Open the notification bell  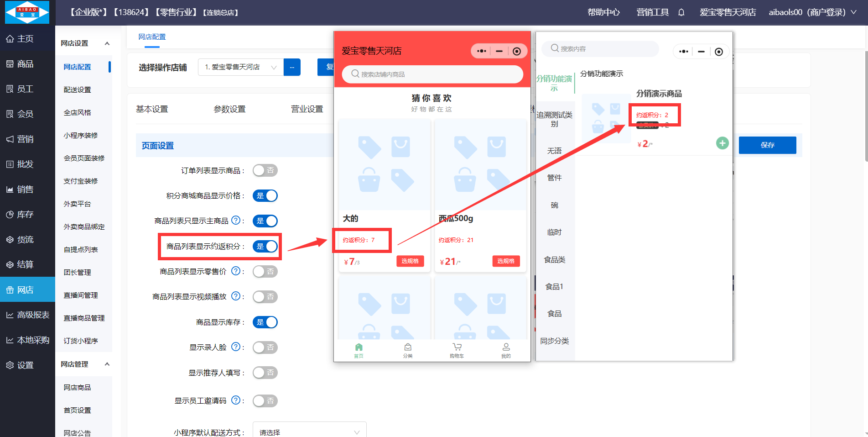[681, 12]
